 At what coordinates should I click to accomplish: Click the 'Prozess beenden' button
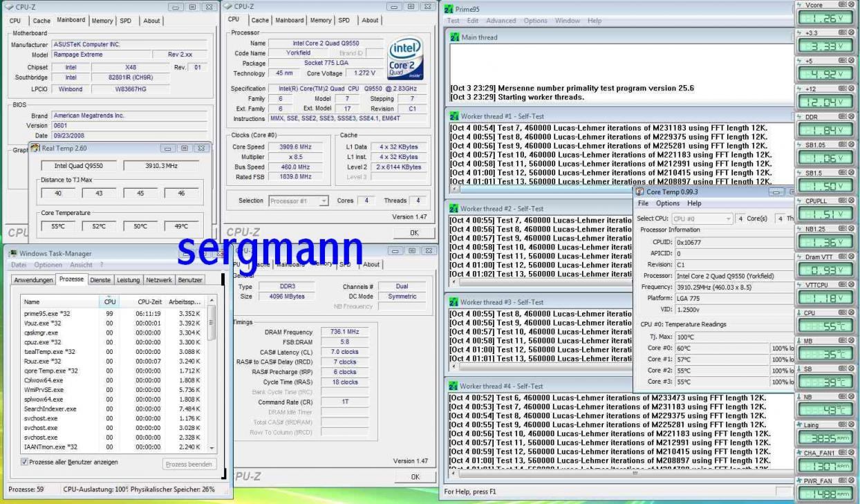click(190, 465)
